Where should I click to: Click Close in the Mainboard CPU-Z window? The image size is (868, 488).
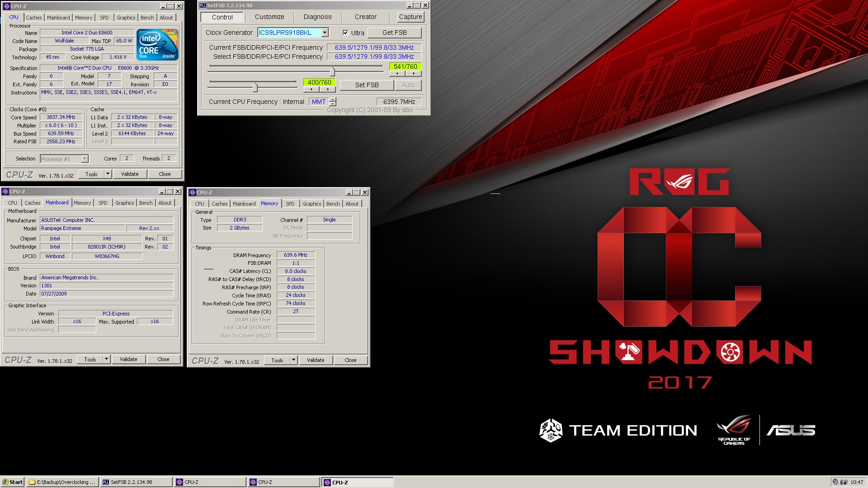[163, 359]
